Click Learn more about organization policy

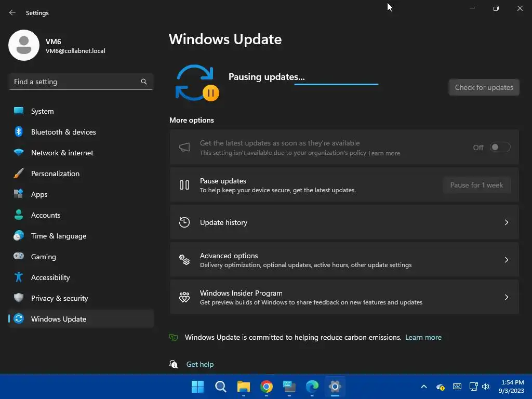point(384,153)
